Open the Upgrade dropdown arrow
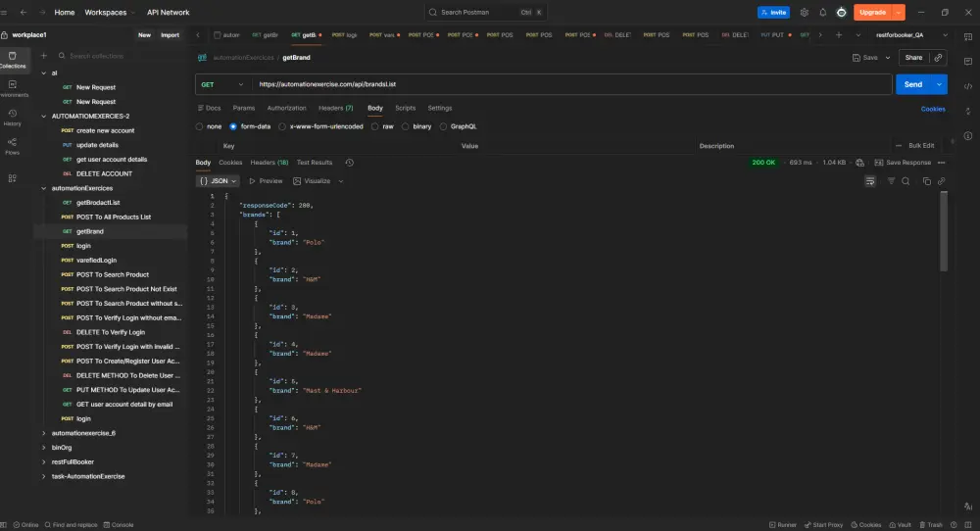The height and width of the screenshot is (531, 980). coord(898,13)
